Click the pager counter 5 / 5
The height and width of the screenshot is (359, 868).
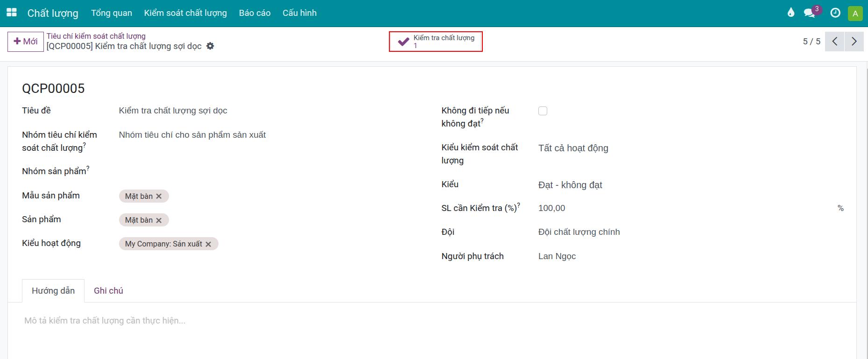[812, 42]
